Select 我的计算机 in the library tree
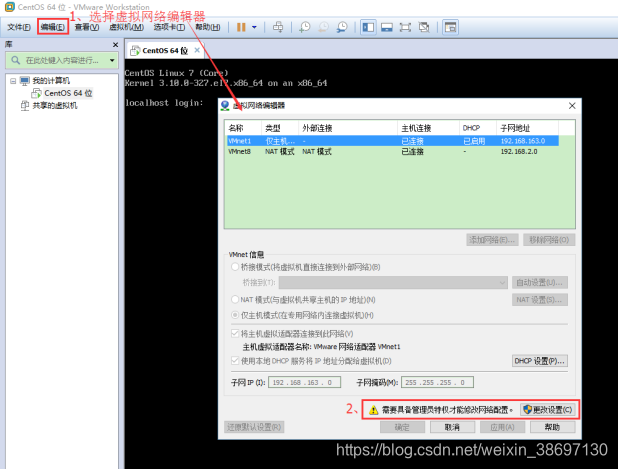618x469 pixels. click(x=51, y=81)
